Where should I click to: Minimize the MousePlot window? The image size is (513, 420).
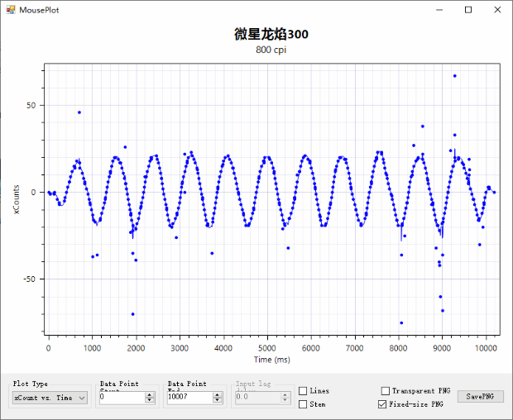439,10
